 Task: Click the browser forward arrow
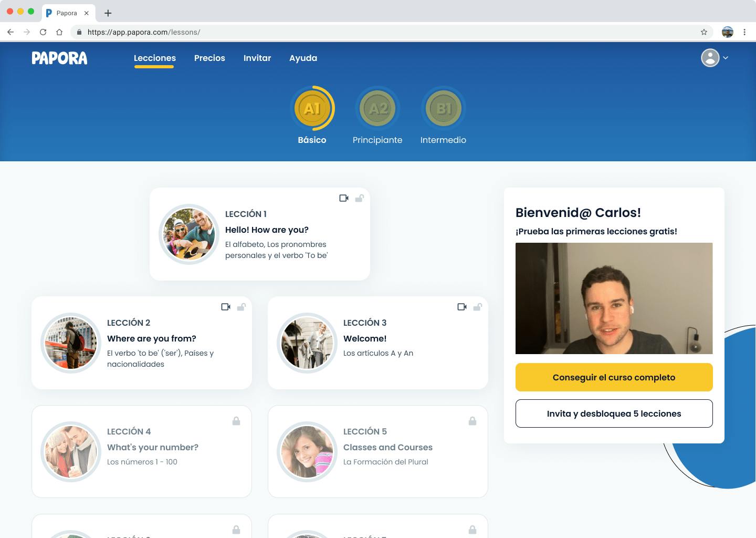pyautogui.click(x=27, y=32)
